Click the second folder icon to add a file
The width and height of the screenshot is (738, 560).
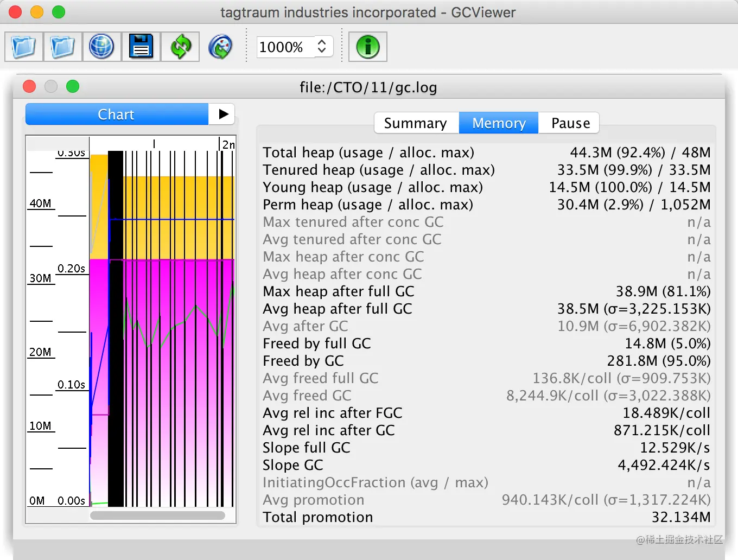pos(63,47)
